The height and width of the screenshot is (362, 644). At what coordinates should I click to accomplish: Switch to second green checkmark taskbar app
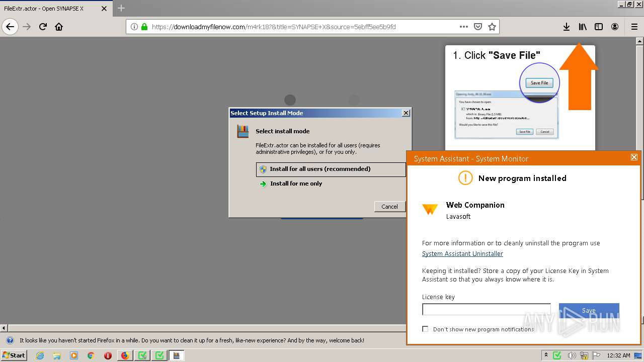click(x=159, y=355)
